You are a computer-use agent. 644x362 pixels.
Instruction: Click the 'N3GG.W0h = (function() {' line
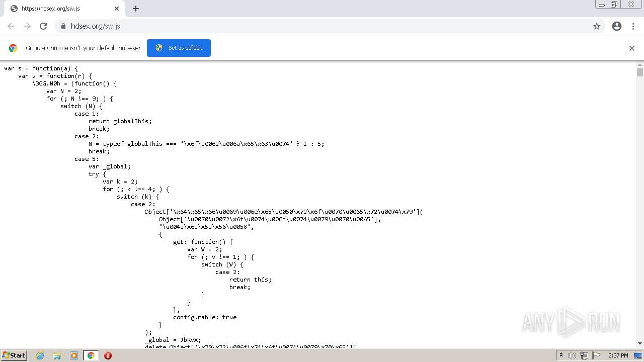pos(74,83)
